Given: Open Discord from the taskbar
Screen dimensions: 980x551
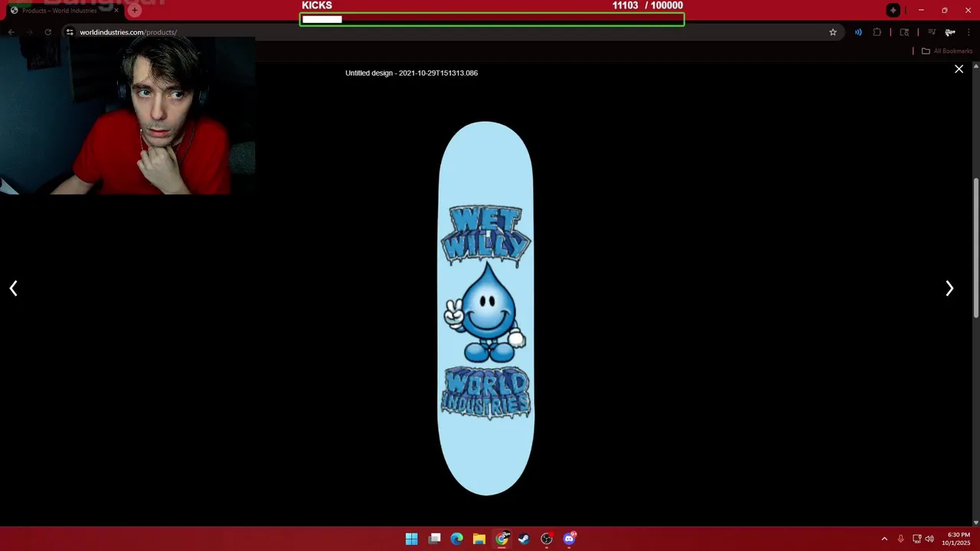Looking at the screenshot, I should 569,539.
